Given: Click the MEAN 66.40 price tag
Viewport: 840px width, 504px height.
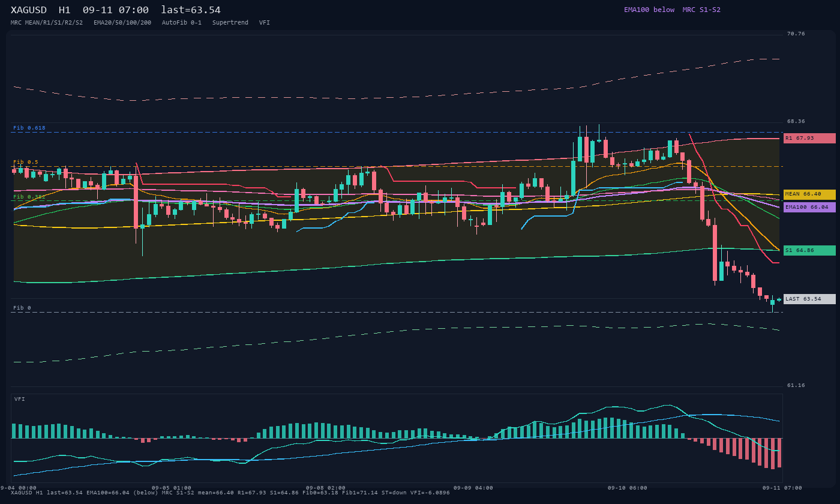Looking at the screenshot, I should (x=809, y=194).
